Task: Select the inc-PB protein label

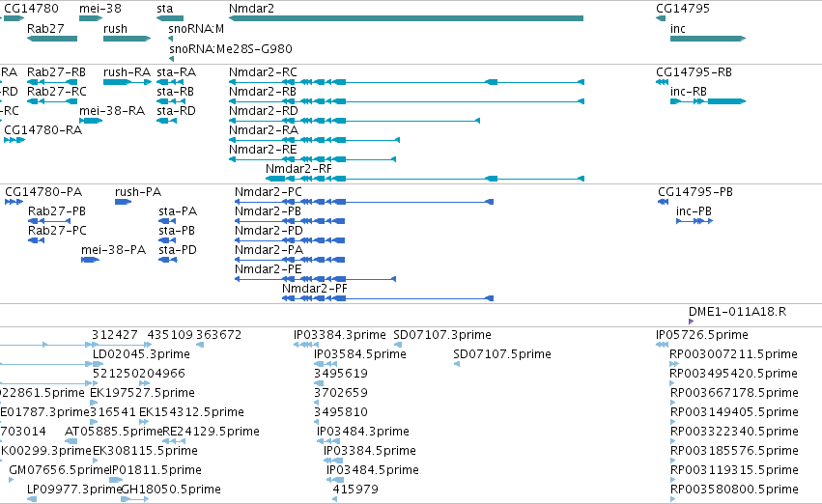Action: (694, 211)
